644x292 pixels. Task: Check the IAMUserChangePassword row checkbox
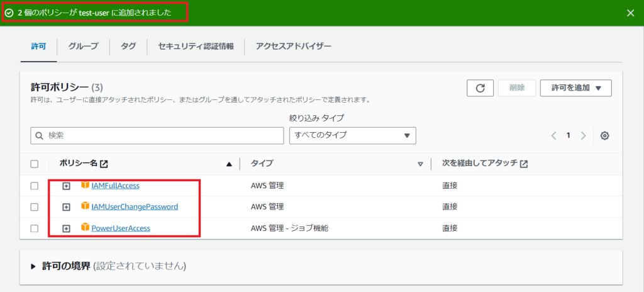pos(35,207)
